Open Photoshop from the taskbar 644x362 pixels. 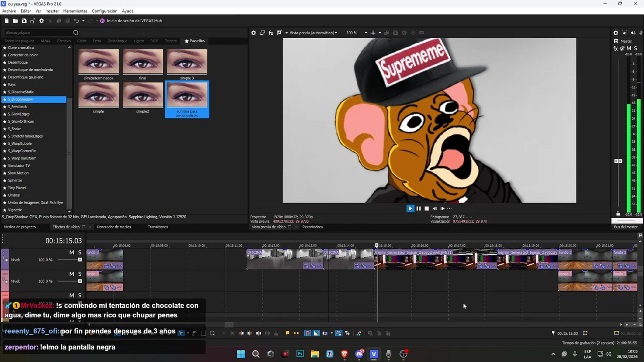(300, 354)
